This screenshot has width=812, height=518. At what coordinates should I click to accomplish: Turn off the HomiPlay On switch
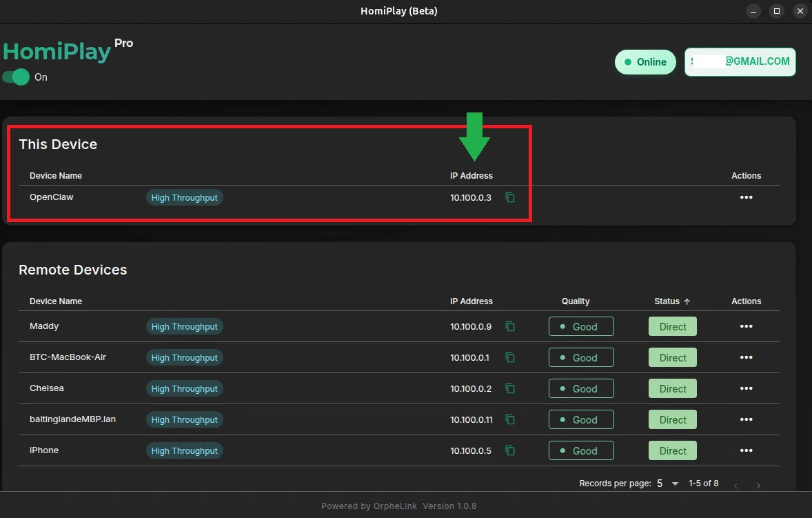(16, 77)
